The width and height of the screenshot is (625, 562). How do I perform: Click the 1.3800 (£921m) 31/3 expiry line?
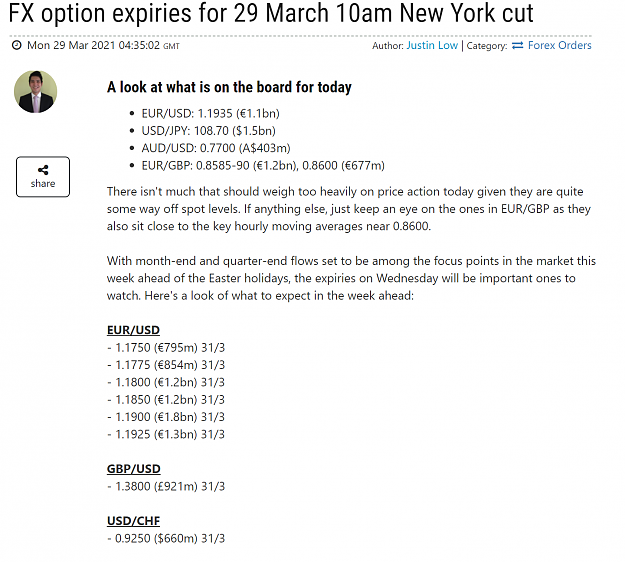coord(166,486)
